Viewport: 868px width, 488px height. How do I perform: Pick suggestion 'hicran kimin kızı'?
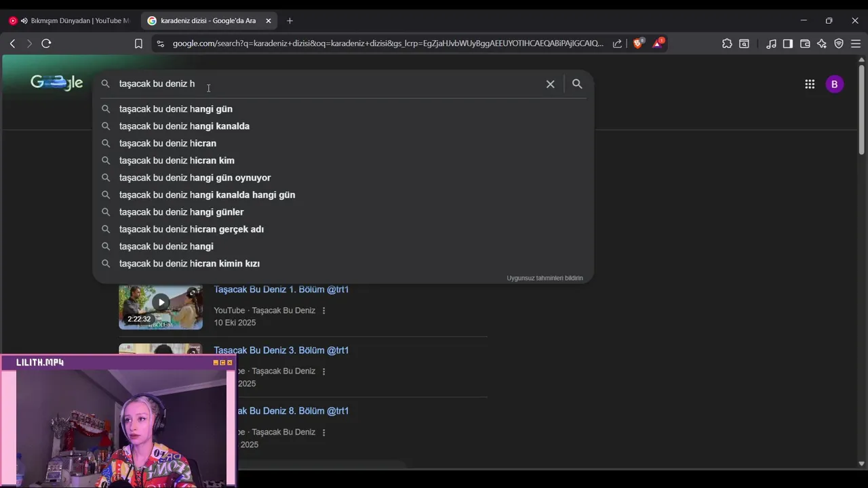342,264
